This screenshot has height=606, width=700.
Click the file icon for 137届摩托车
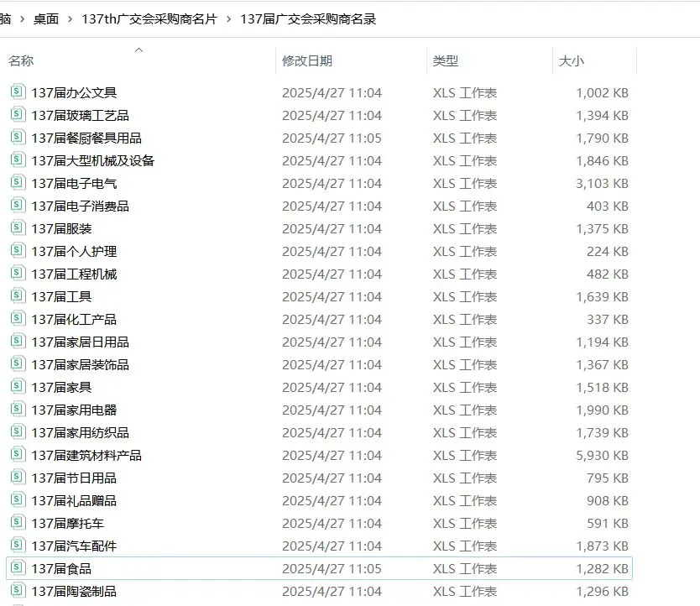(18, 523)
